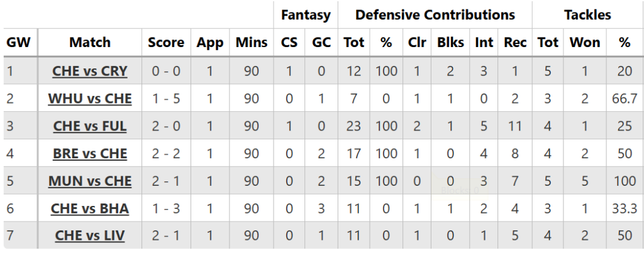Click the Clr column header
The width and height of the screenshot is (644, 253).
pos(416,43)
